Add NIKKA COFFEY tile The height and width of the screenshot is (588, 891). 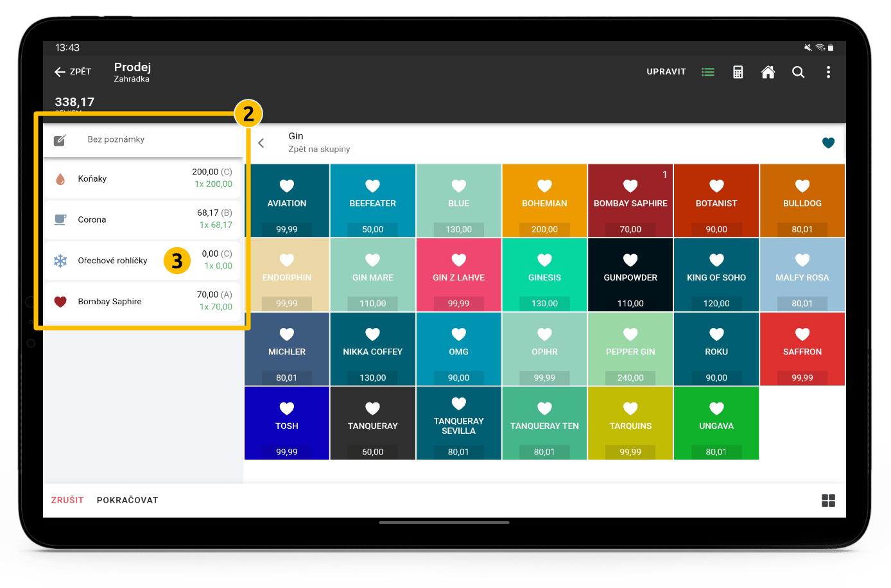(x=373, y=349)
